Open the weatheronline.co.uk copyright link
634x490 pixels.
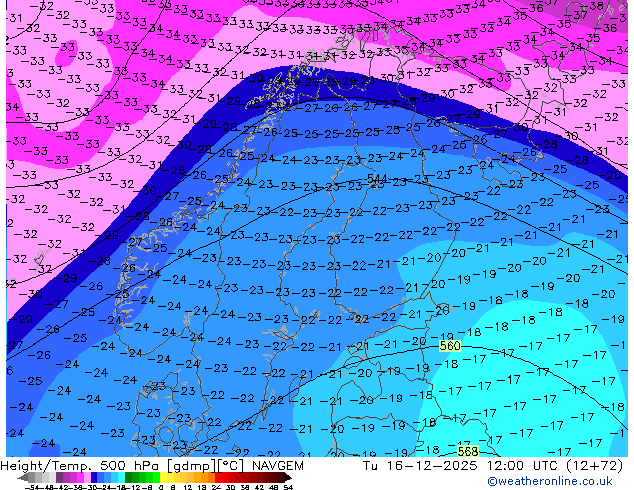pyautogui.click(x=550, y=481)
